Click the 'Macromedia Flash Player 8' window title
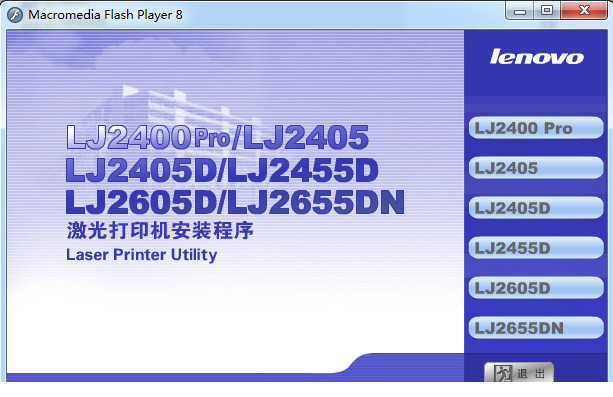Viewport: 613px width, 397px height. (x=105, y=15)
